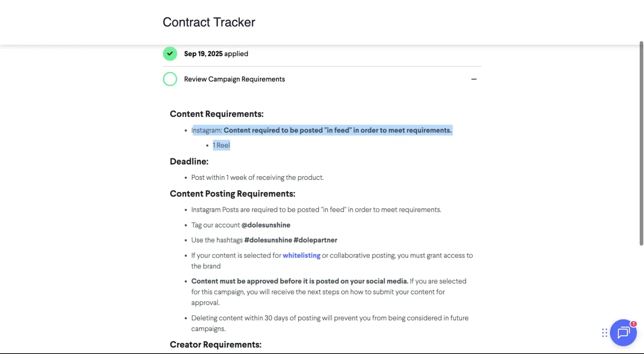The height and width of the screenshot is (354, 644).
Task: Click the @dolesunshine account mention
Action: click(x=266, y=225)
